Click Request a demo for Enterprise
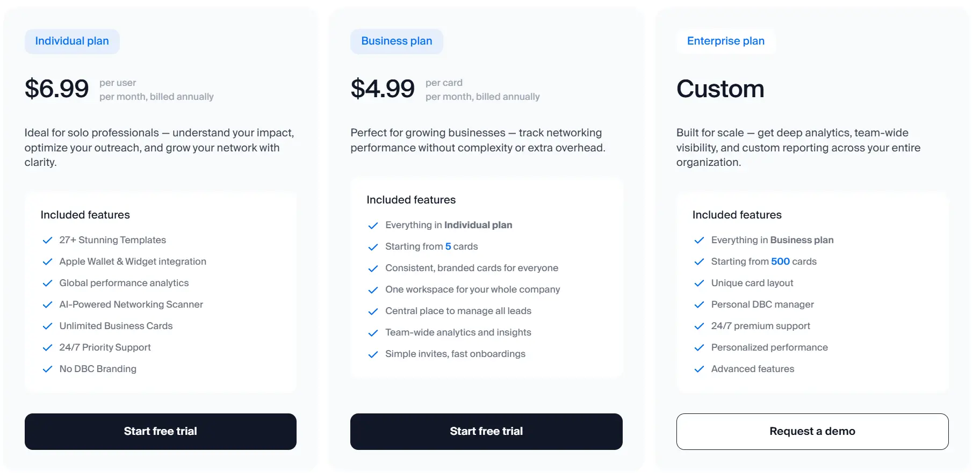Image resolution: width=980 pixels, height=473 pixels. tap(812, 431)
